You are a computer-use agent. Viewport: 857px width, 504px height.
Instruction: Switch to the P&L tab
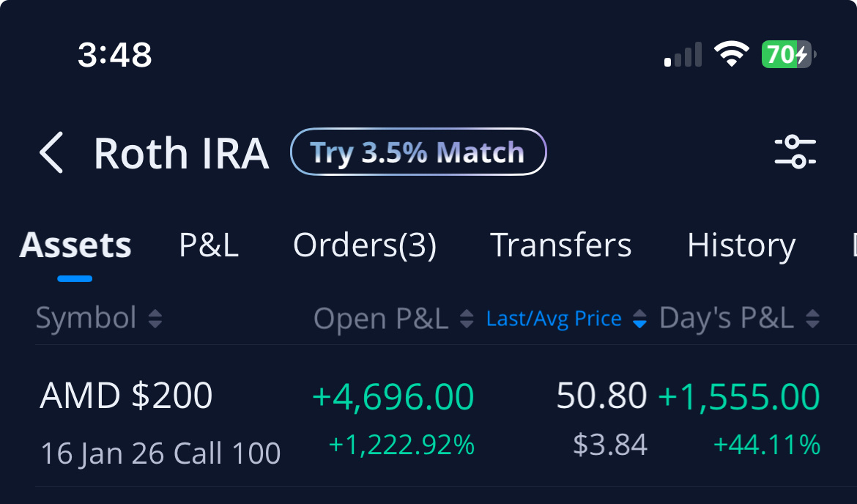[x=209, y=245]
